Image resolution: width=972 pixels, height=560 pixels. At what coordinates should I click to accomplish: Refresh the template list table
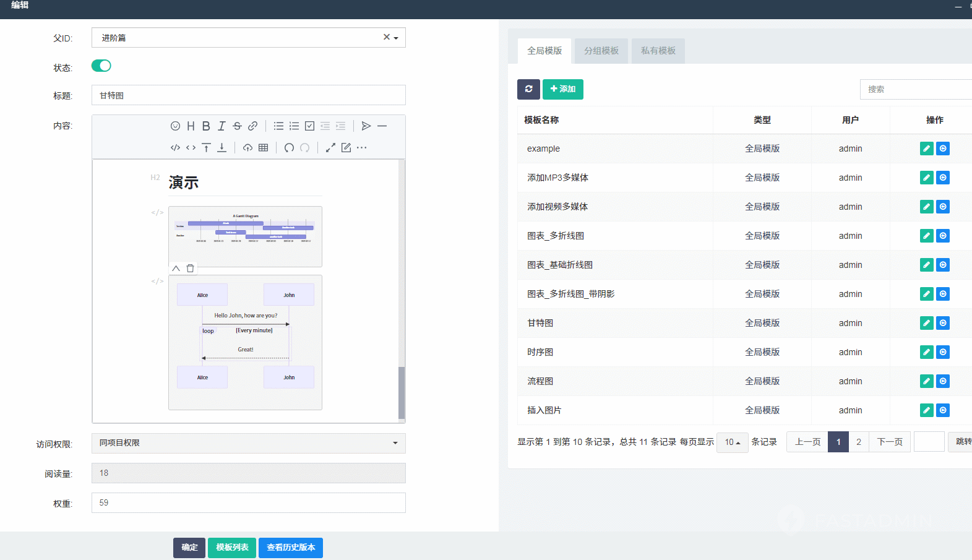pyautogui.click(x=528, y=89)
